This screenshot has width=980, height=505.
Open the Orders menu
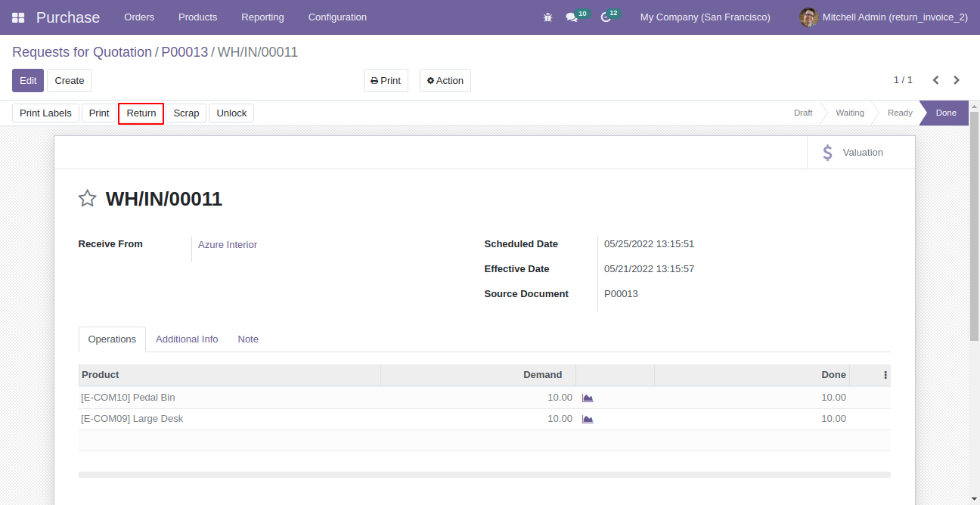pyautogui.click(x=139, y=17)
